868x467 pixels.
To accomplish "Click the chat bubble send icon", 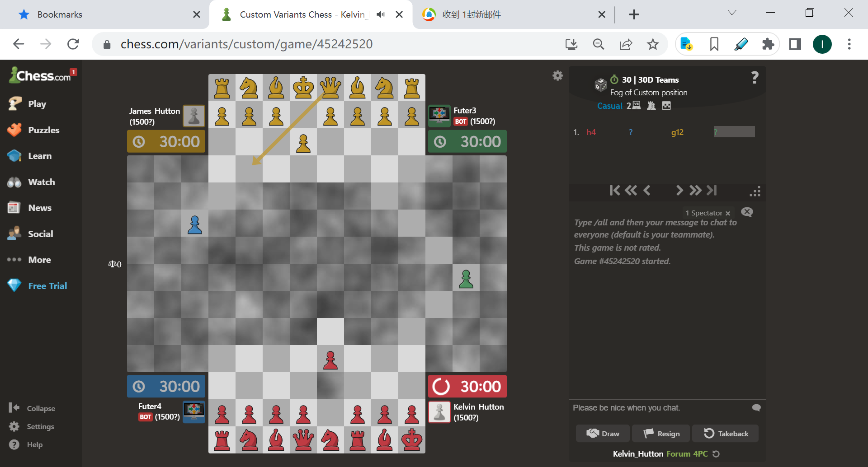I will [756, 408].
